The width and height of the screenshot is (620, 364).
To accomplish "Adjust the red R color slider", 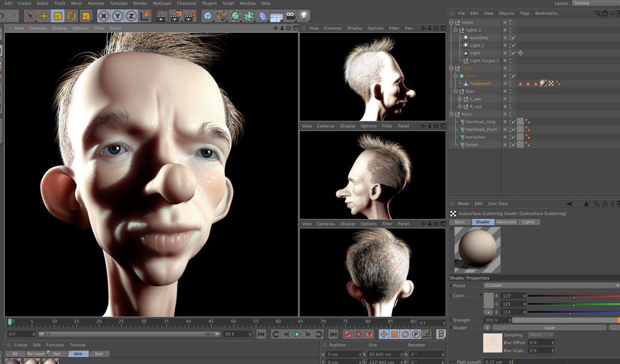I will coord(573,296).
